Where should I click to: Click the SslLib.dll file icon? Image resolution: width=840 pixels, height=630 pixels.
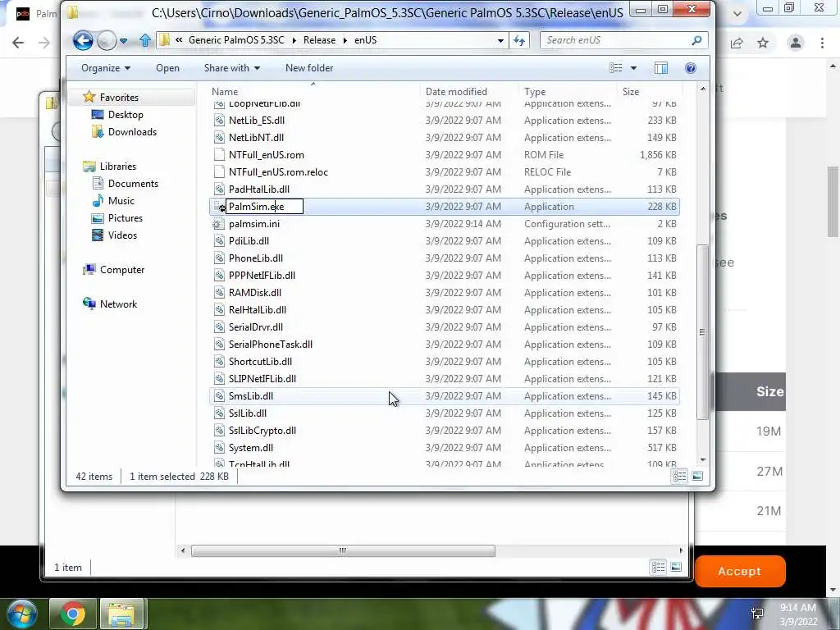pos(218,413)
